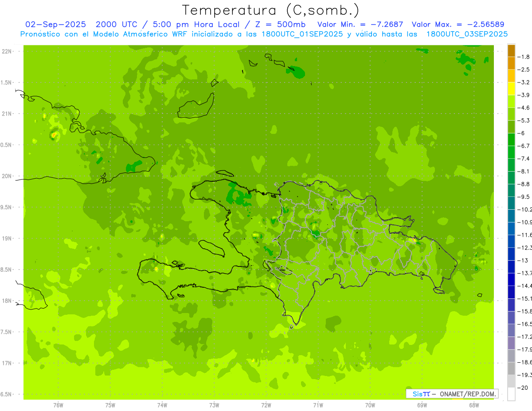Click the 74W longitude axis label
This screenshot has width=532, height=411.
click(162, 405)
